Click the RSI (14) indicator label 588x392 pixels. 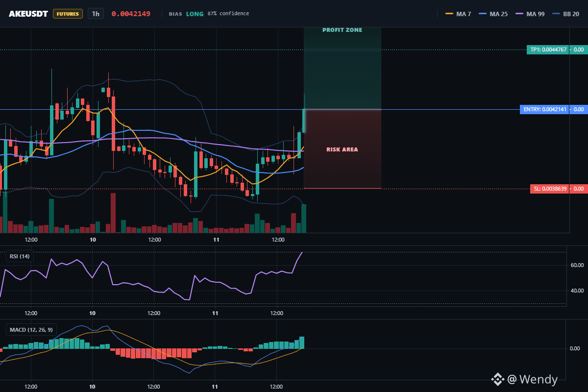tap(20, 256)
